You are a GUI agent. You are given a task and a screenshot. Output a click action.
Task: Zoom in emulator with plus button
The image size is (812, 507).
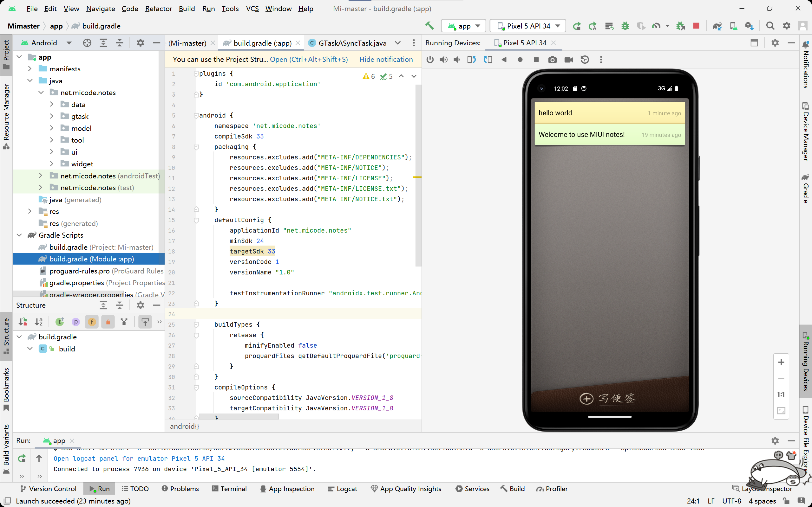[781, 362]
